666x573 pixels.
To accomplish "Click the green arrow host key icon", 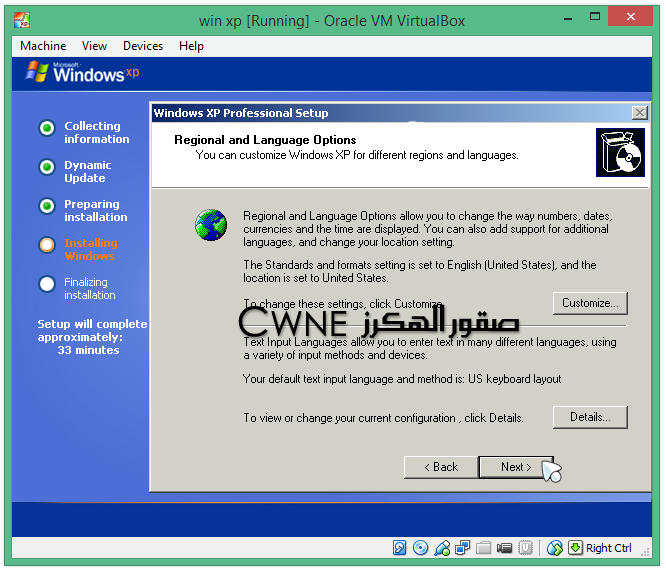I will [x=576, y=548].
